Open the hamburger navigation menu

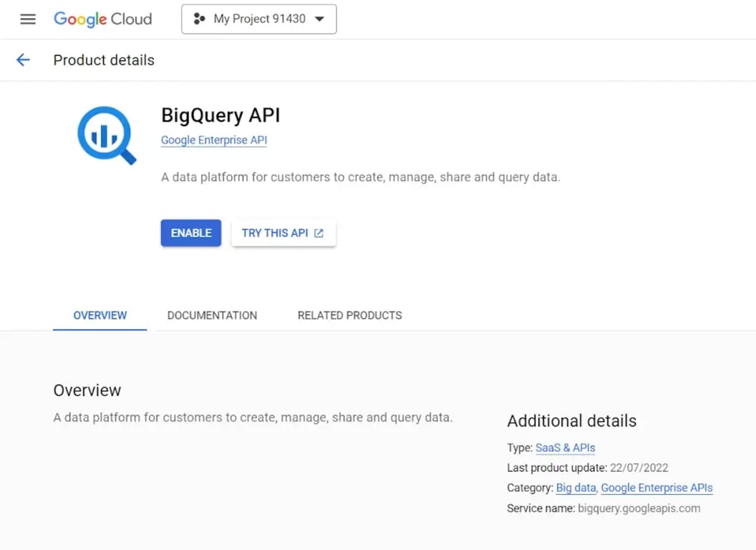[28, 19]
